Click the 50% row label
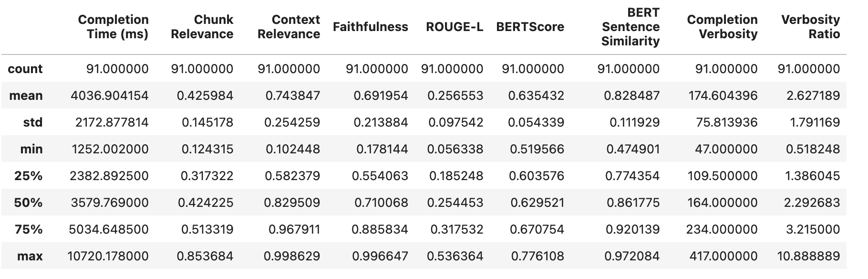The width and height of the screenshot is (868, 279). click(28, 203)
